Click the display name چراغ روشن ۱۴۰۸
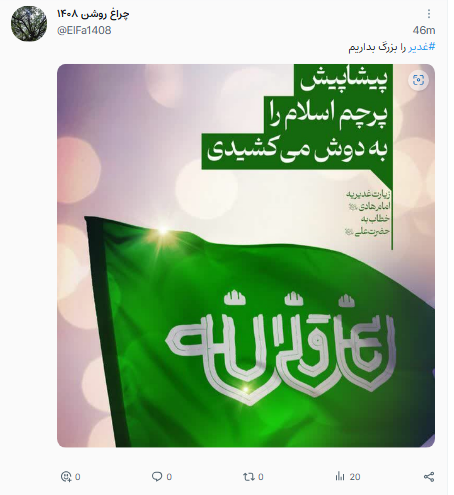 click(x=93, y=14)
